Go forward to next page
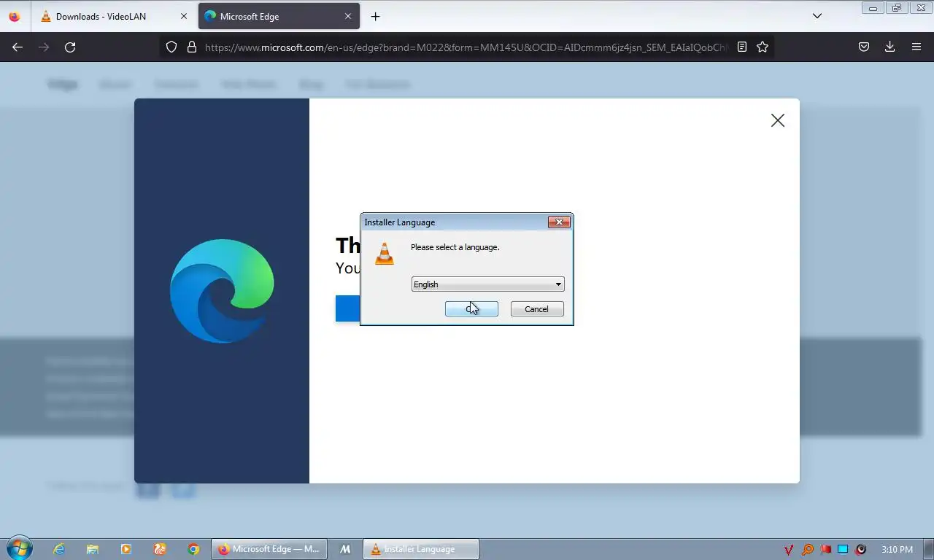Viewport: 934px width, 560px height. [44, 47]
